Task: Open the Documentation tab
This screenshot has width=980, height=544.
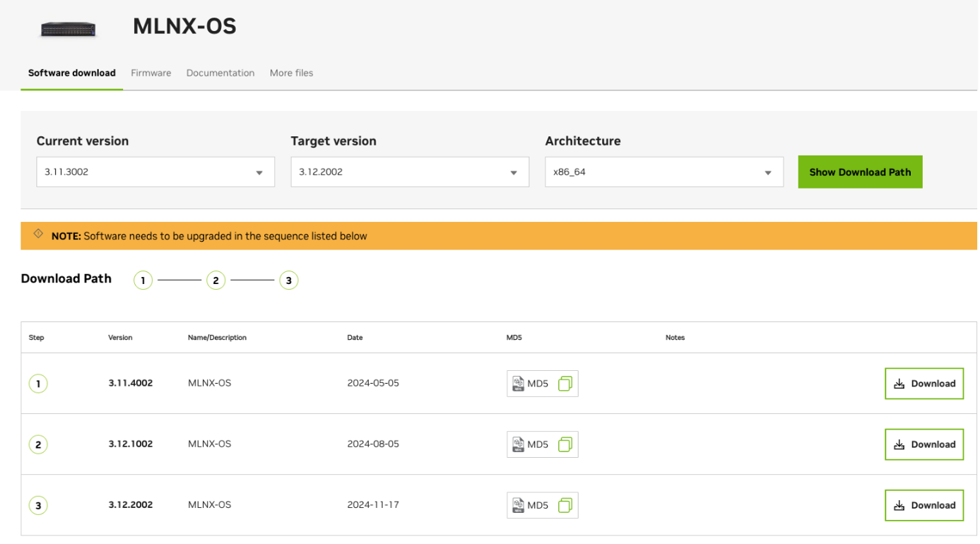Action: 220,73
